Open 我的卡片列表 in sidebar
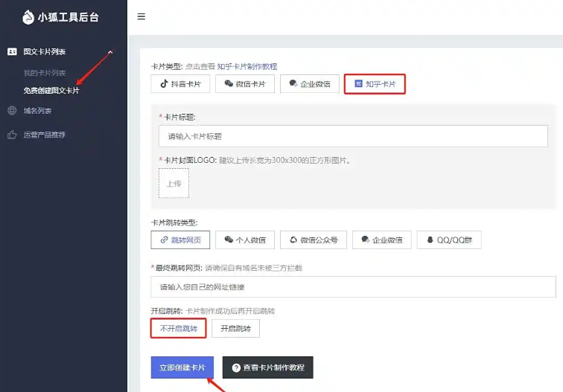This screenshot has height=392, width=563. coord(45,73)
